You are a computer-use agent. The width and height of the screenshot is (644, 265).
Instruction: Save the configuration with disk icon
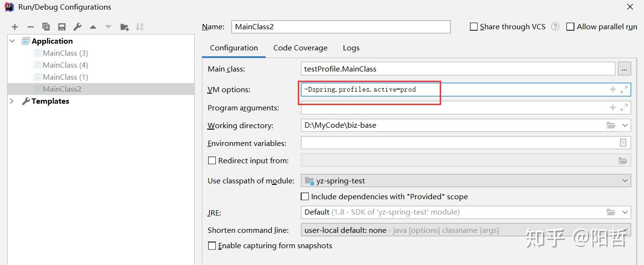pyautogui.click(x=62, y=27)
